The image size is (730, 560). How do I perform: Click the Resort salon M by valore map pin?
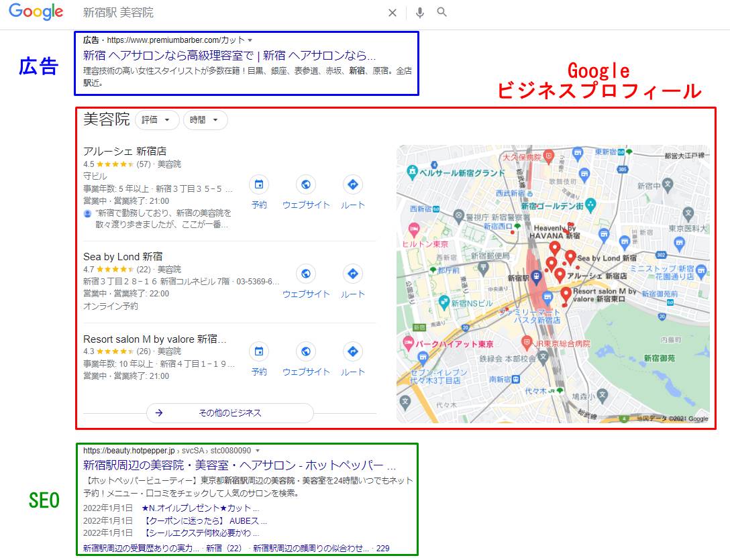pyautogui.click(x=566, y=294)
